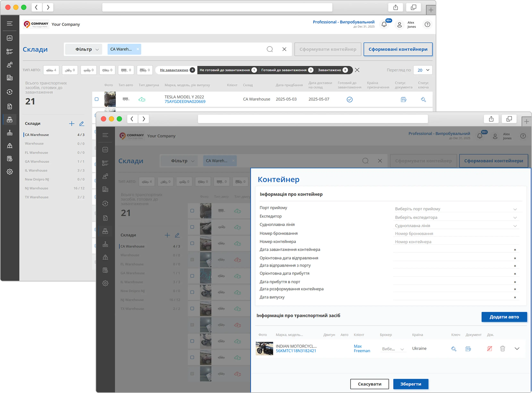Viewport: 532px width, 393px height.
Task: Click ready-for-loading checkmark in Tesla row
Action: tap(350, 99)
